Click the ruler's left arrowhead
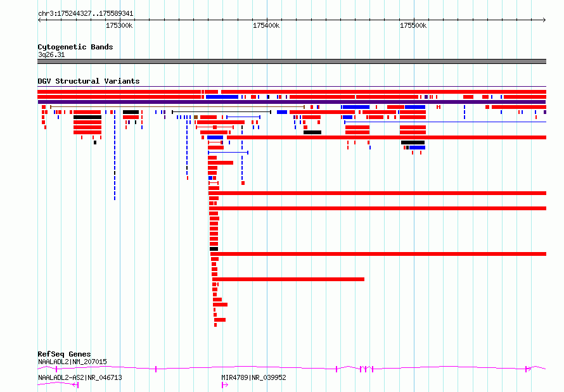The height and width of the screenshot is (392, 564). [x=39, y=20]
